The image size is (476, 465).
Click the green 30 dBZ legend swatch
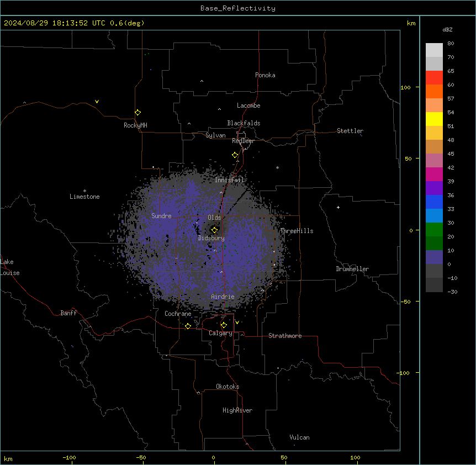(x=434, y=230)
